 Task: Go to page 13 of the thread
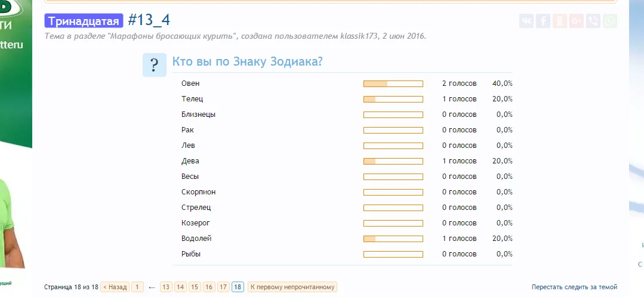pos(166,287)
